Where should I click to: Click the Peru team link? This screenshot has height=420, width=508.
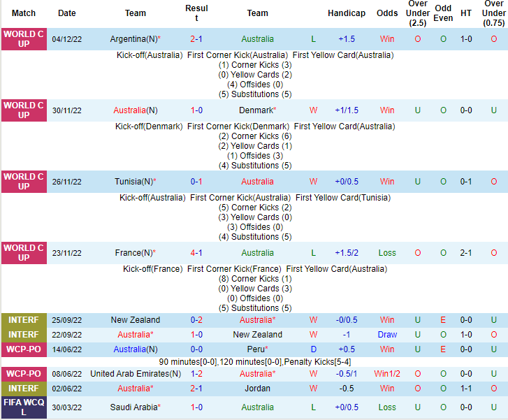[x=256, y=349]
